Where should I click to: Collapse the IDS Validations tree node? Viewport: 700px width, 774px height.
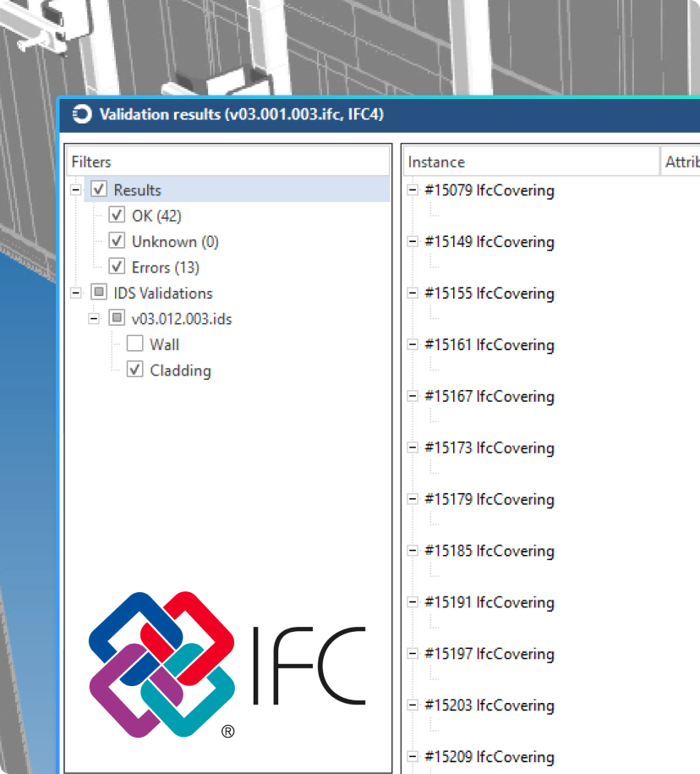pos(76,294)
